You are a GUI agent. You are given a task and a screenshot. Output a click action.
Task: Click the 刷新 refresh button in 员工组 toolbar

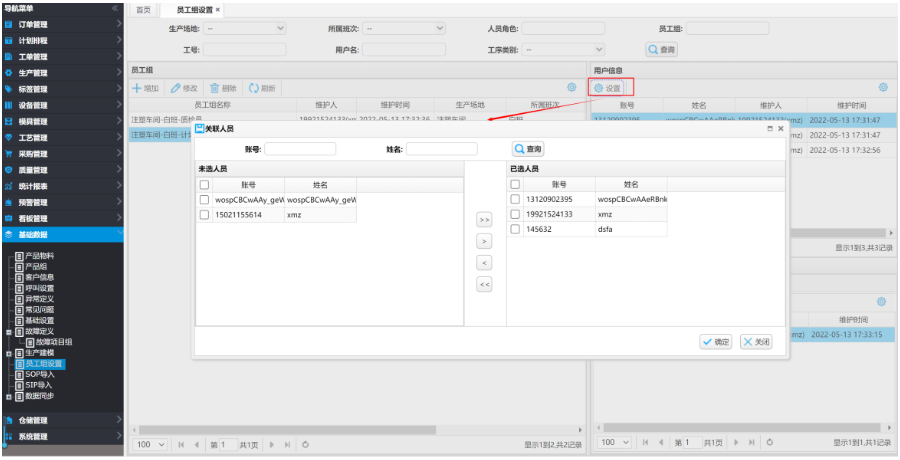coord(262,88)
